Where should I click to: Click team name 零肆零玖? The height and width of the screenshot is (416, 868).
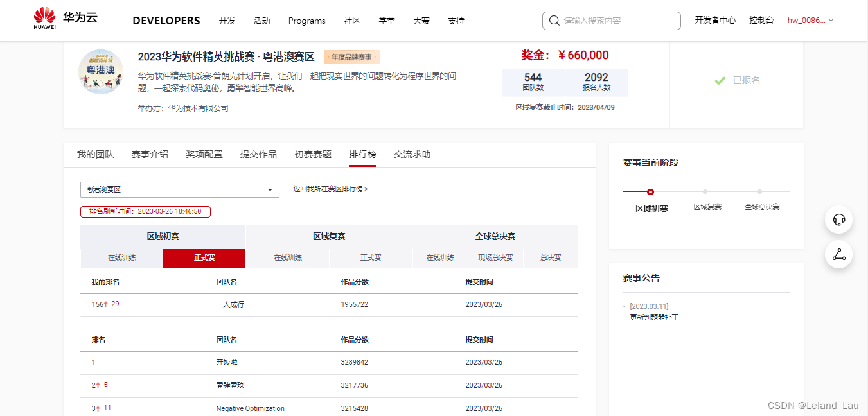tap(230, 385)
